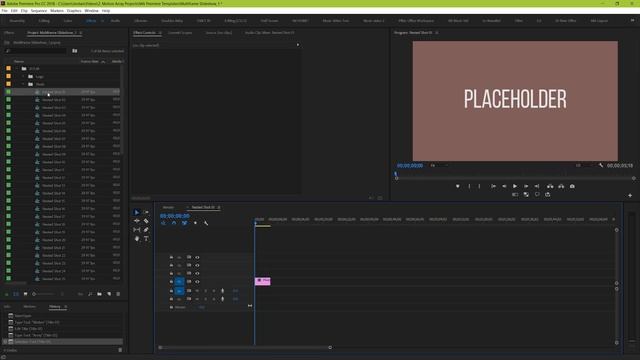Switch to the Info panel tab
640x360 pixels.
[7, 307]
